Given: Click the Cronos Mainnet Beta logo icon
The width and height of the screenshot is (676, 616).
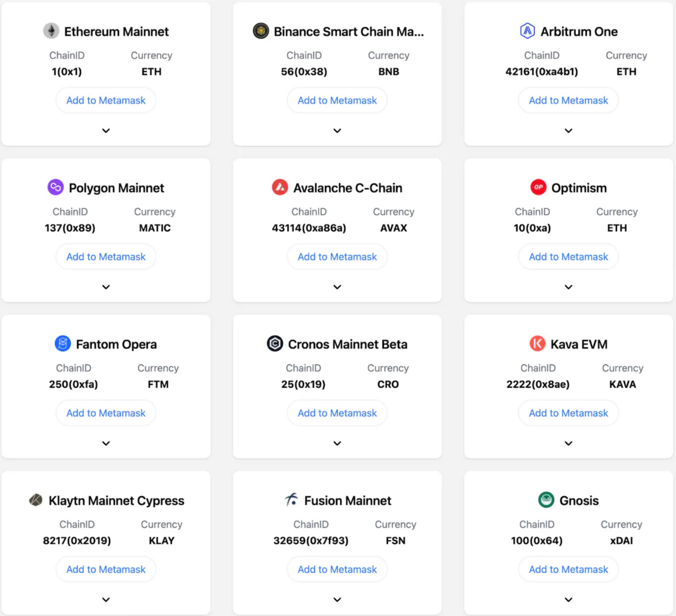Looking at the screenshot, I should [x=275, y=344].
